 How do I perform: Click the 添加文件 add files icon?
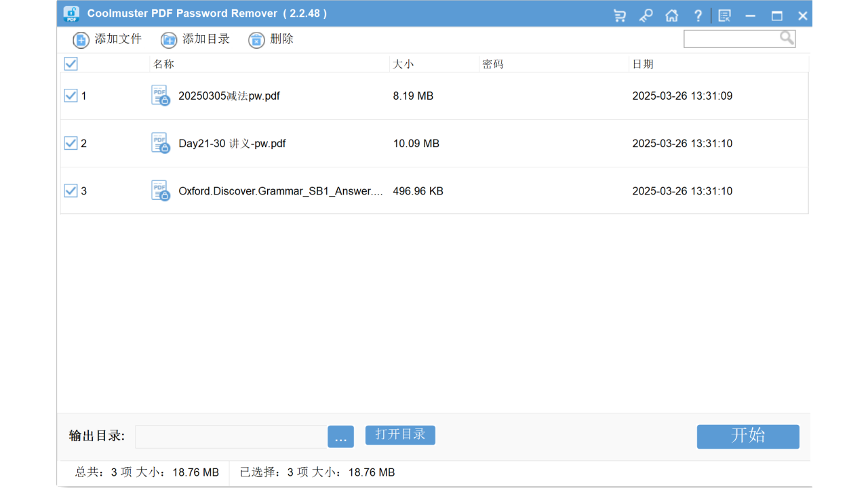(x=81, y=40)
